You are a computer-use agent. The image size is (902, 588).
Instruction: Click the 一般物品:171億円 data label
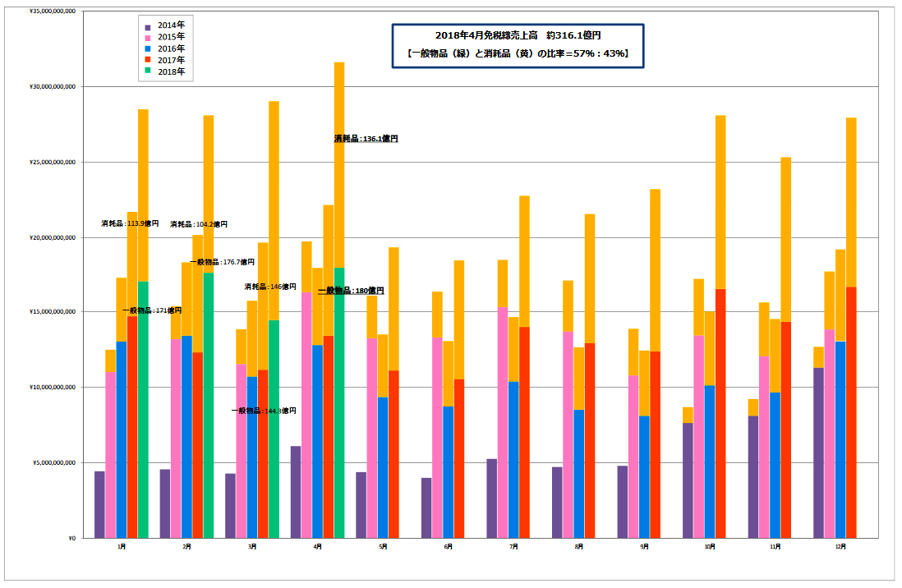pos(152,310)
